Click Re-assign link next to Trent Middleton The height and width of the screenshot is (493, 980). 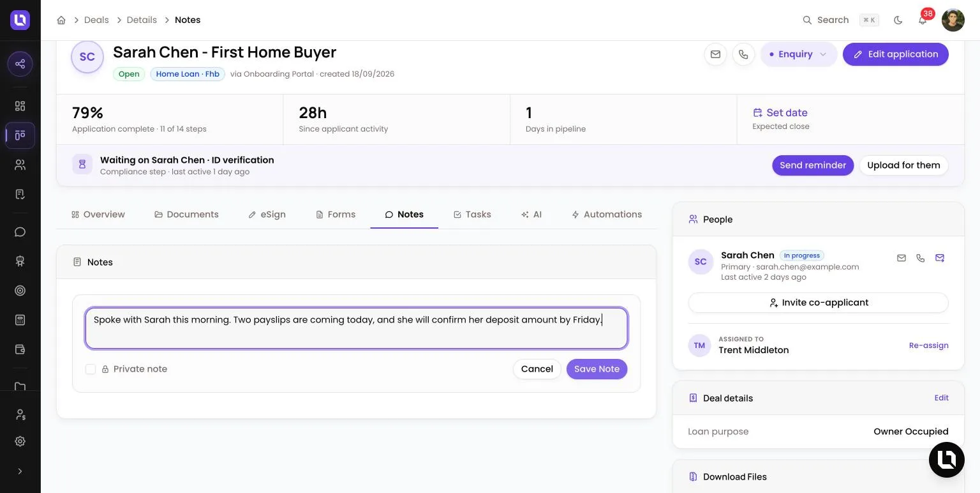pyautogui.click(x=928, y=345)
